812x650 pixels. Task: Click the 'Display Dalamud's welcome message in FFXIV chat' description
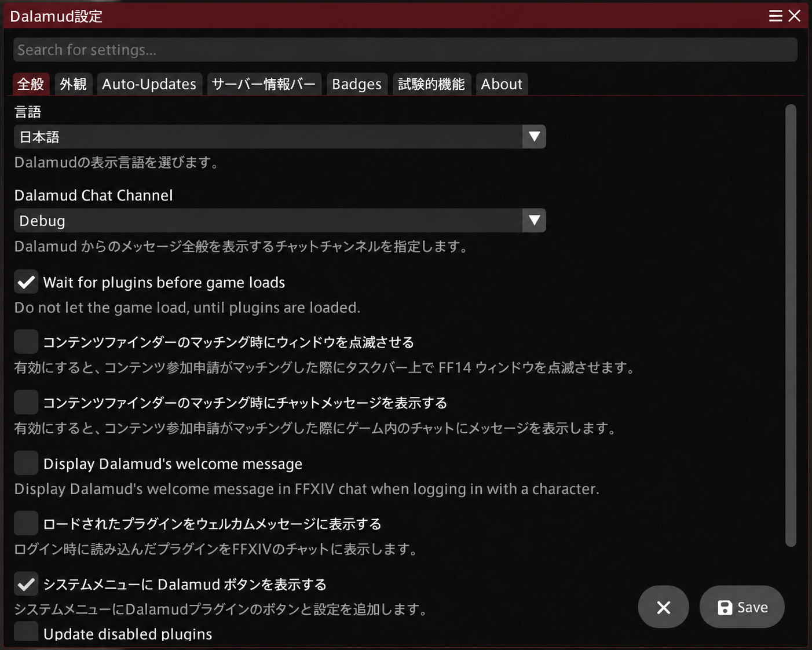coord(306,489)
